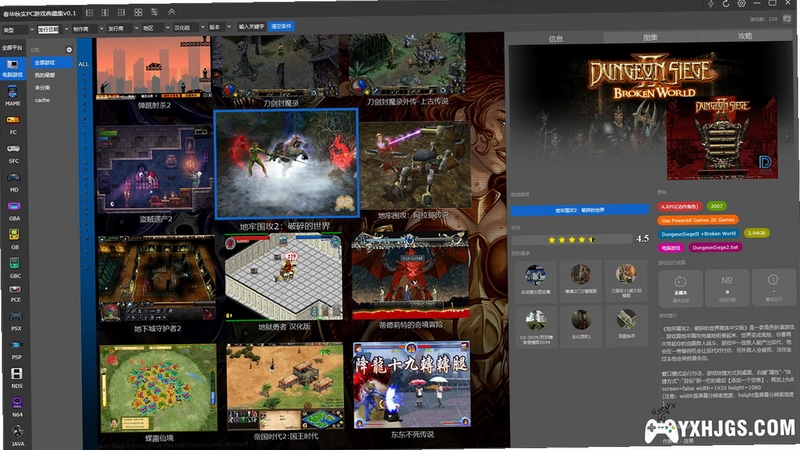Select 弹跳射杀2 game thumbnail
This screenshot has height=450, width=800.
point(154,67)
